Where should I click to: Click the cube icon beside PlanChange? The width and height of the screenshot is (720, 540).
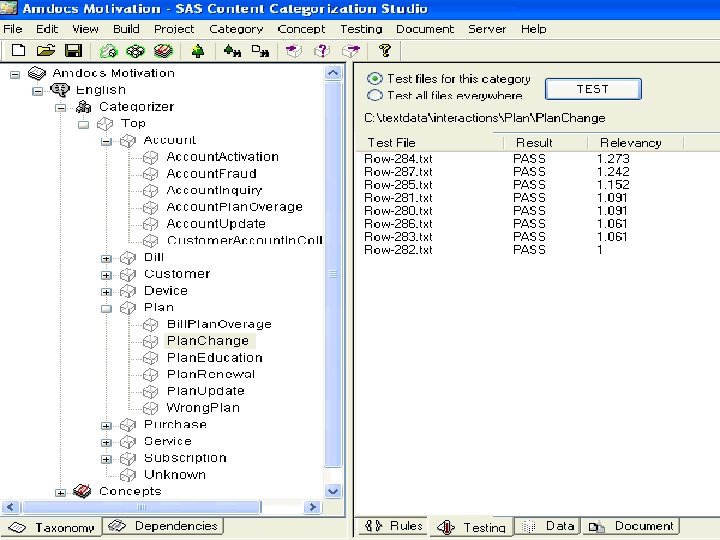click(150, 341)
